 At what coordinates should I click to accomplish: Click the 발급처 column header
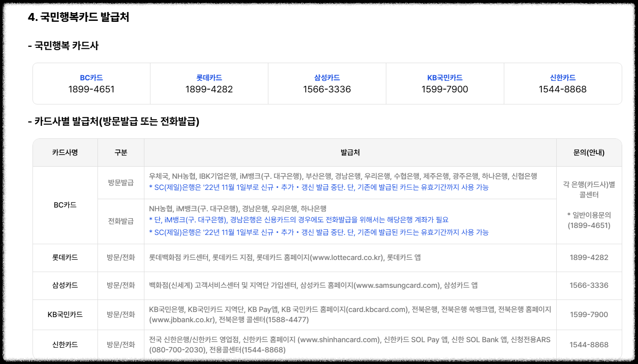[350, 152]
